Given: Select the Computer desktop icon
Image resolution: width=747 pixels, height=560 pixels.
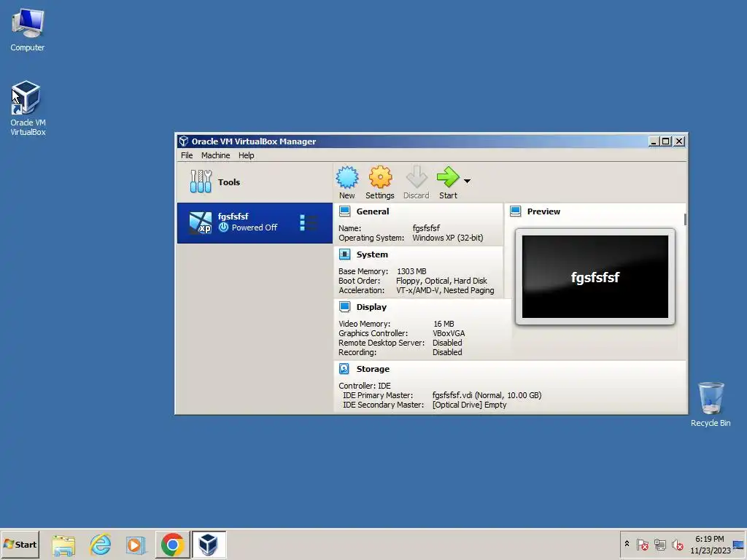Looking at the screenshot, I should pyautogui.click(x=28, y=30).
